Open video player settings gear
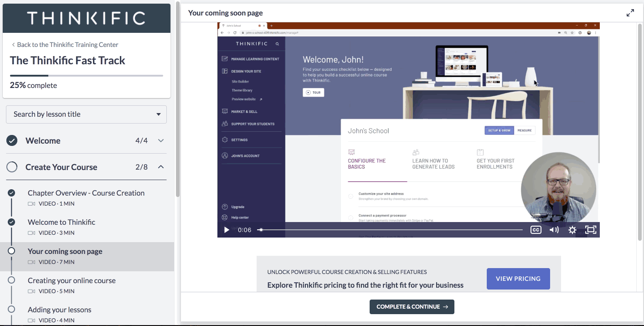 pyautogui.click(x=572, y=230)
